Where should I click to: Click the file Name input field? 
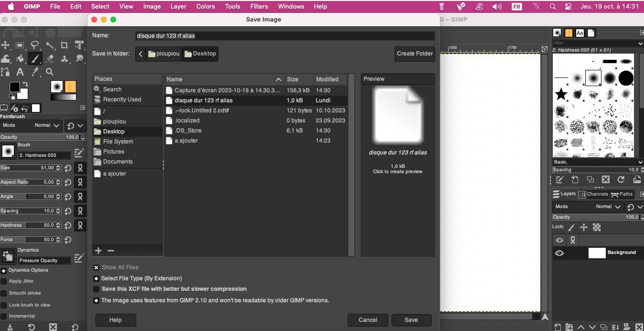(285, 35)
